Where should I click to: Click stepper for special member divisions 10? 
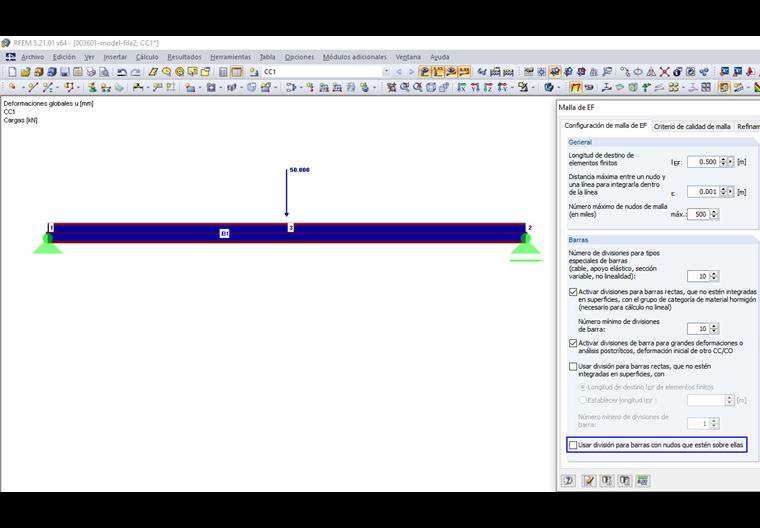click(x=714, y=276)
